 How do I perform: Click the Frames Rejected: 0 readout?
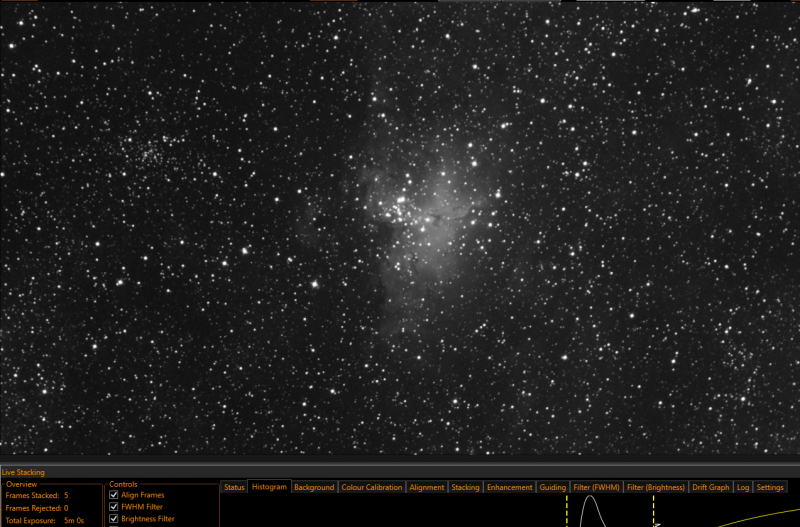(x=37, y=508)
